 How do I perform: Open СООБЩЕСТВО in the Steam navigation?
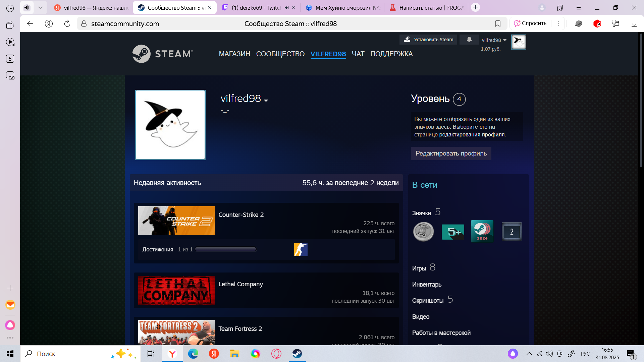(280, 54)
